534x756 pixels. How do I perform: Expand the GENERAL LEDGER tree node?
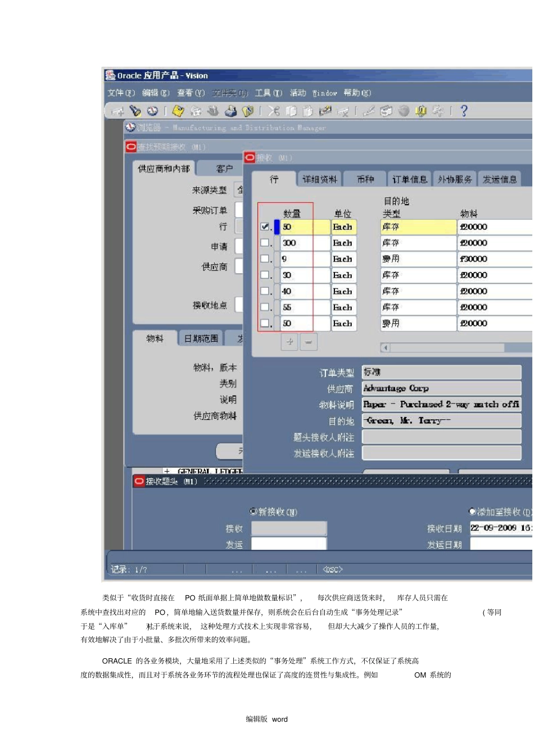click(166, 471)
